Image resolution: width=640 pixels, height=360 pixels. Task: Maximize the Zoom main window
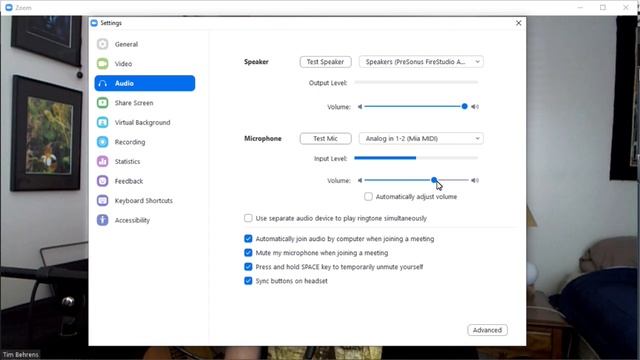point(603,7)
